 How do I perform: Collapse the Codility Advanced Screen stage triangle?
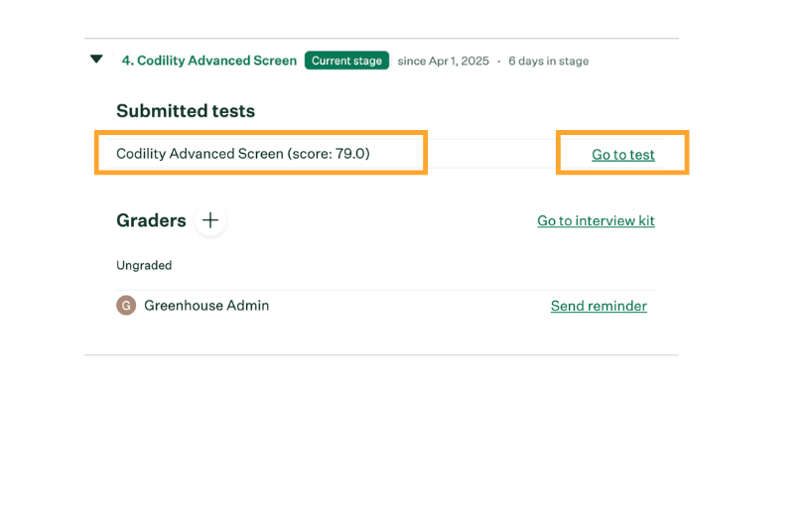96,59
